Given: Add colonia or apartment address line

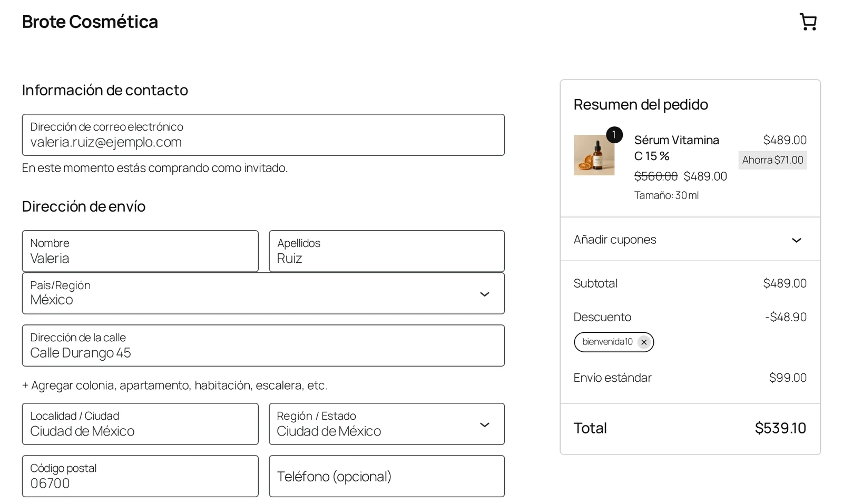Looking at the screenshot, I should pyautogui.click(x=175, y=386).
